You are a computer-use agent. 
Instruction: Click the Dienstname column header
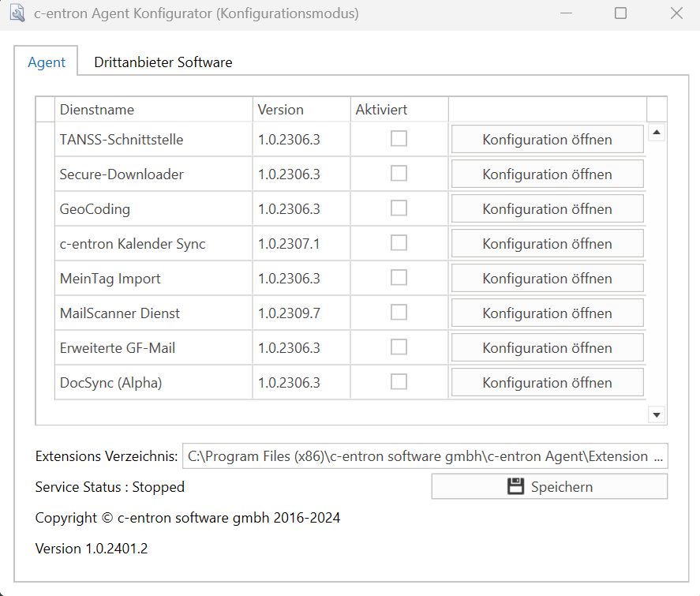pyautogui.click(x=154, y=110)
